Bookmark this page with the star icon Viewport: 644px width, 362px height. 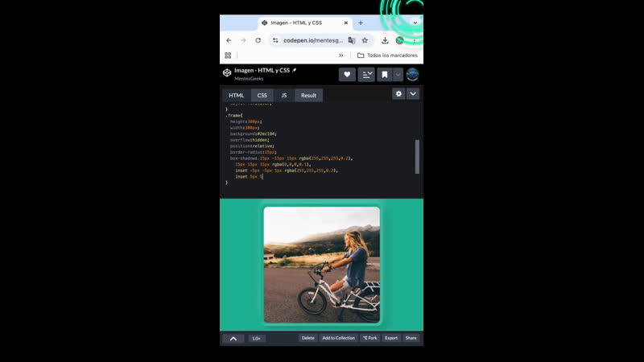click(x=365, y=40)
